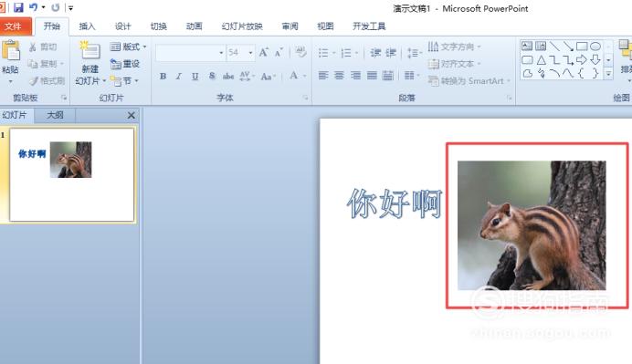Switch to the 设计 ribbon tab

122,26
